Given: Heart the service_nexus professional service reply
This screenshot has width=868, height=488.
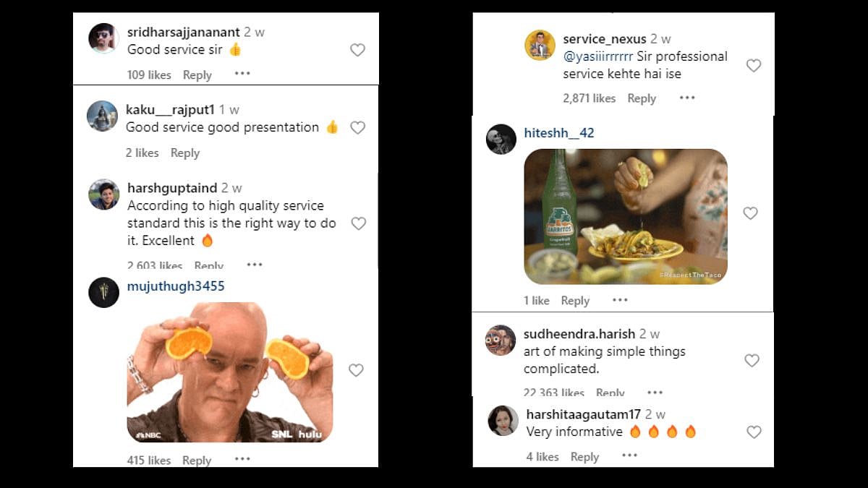Looking at the screenshot, I should coord(754,66).
